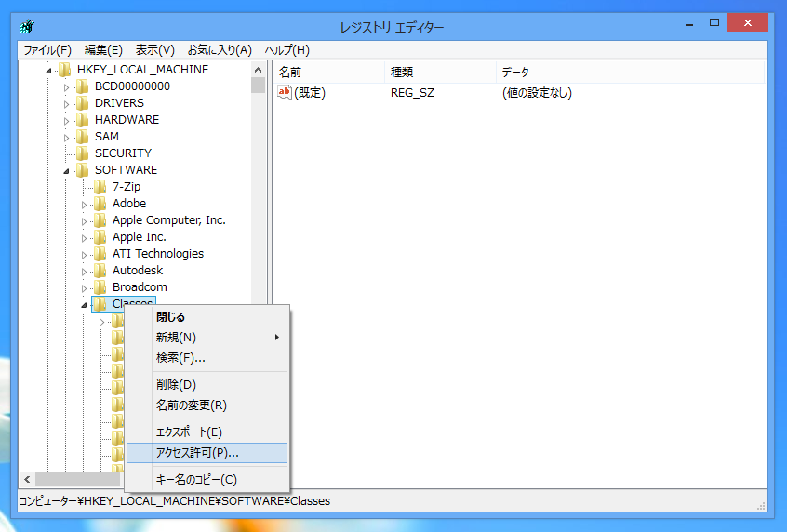The image size is (787, 532).
Task: Choose キー名のコピー(C) in context menu
Action: coord(207,480)
